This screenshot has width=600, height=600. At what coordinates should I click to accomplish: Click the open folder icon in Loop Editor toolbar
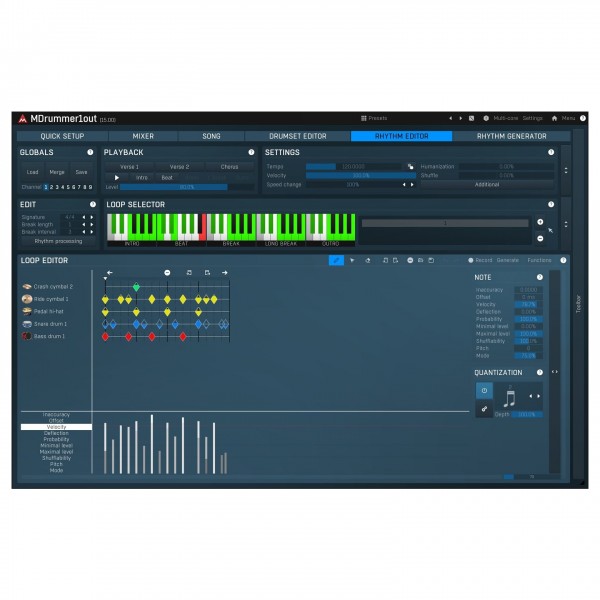[420, 260]
